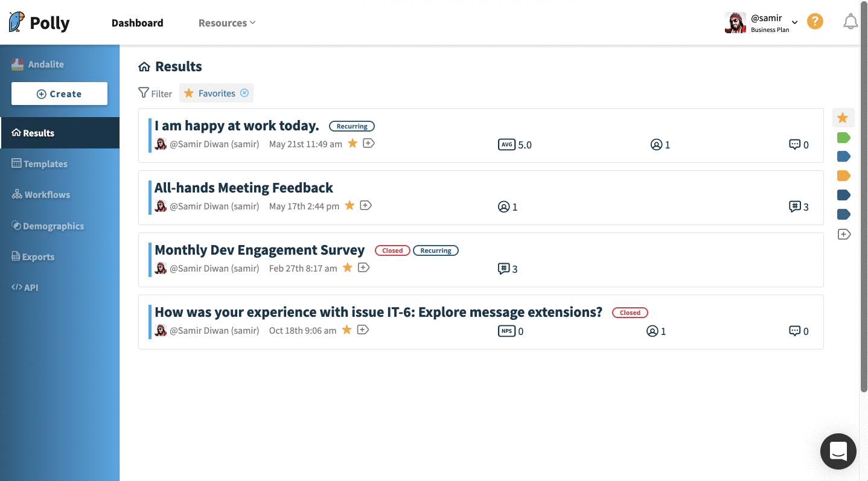868x481 pixels.
Task: Open the Filter options
Action: 155,93
